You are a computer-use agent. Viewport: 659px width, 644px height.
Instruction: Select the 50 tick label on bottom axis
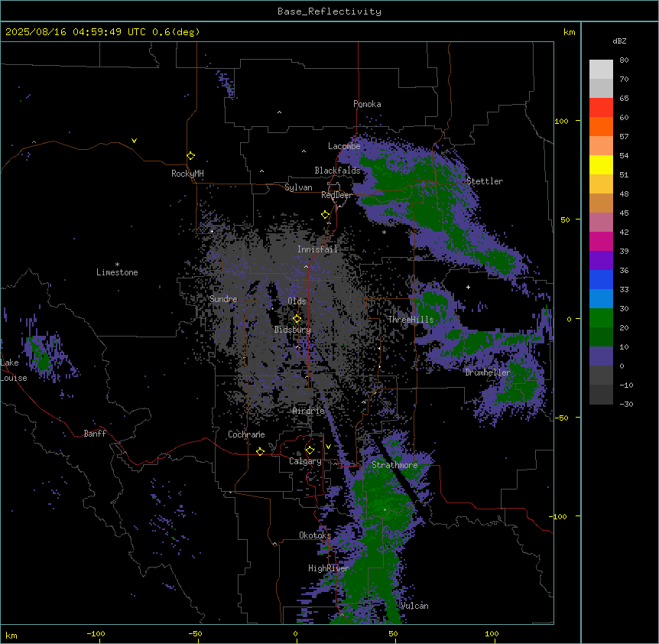tap(393, 634)
